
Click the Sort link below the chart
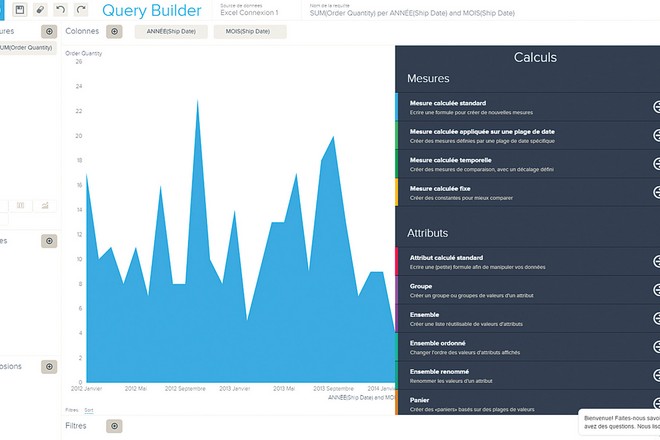click(88, 410)
